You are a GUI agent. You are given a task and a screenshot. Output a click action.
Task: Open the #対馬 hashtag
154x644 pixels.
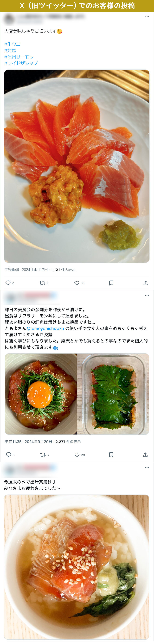click(x=10, y=51)
